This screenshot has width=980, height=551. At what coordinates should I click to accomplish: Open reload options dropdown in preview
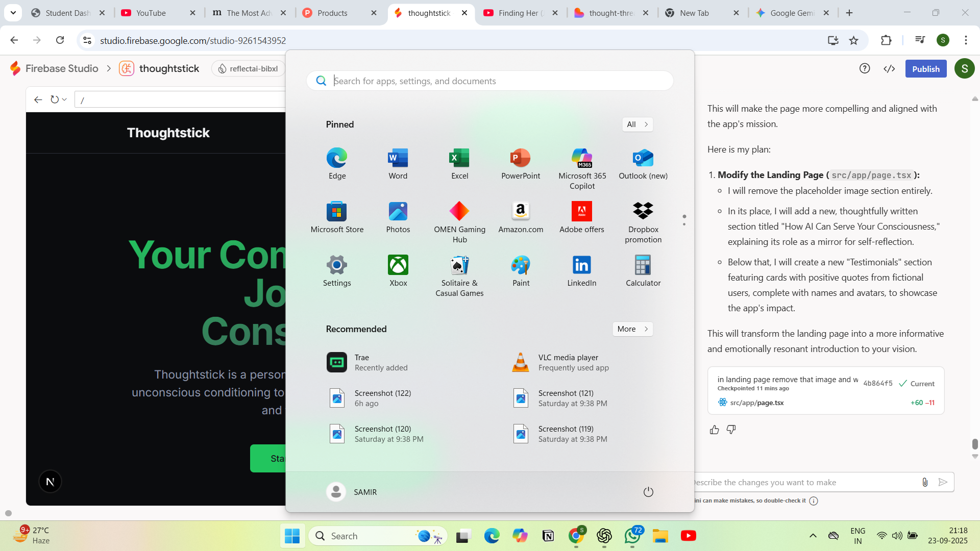64,99
